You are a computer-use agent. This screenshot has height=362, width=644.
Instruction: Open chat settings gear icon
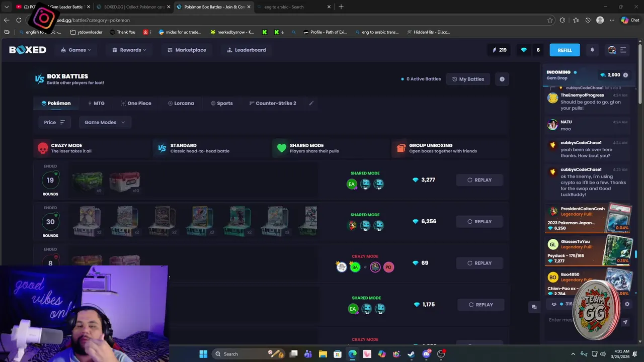tap(627, 304)
